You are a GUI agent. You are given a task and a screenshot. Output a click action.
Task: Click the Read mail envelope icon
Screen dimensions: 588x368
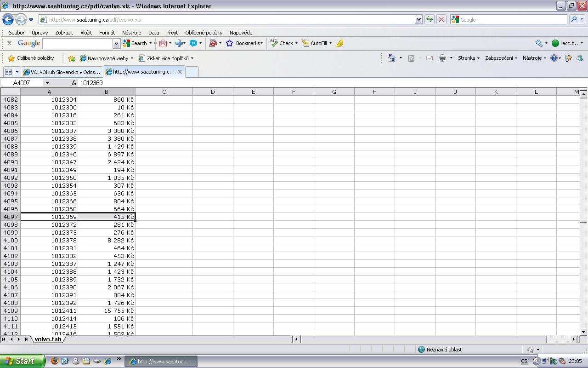click(x=430, y=58)
